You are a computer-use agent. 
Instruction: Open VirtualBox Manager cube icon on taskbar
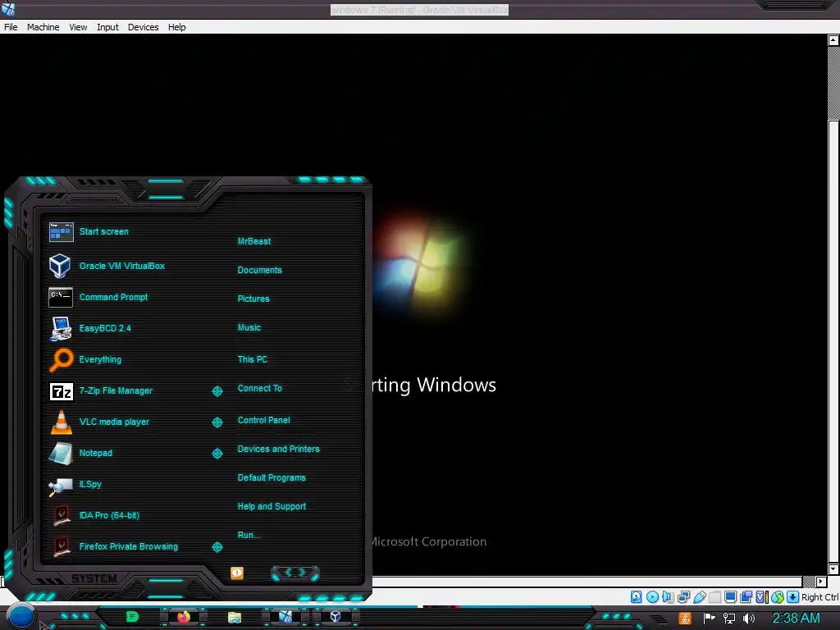pos(336,617)
